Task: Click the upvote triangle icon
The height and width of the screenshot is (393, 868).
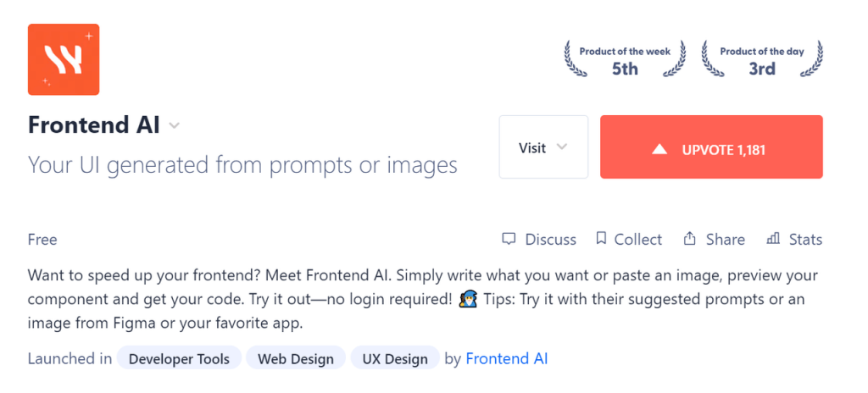Action: pos(659,149)
